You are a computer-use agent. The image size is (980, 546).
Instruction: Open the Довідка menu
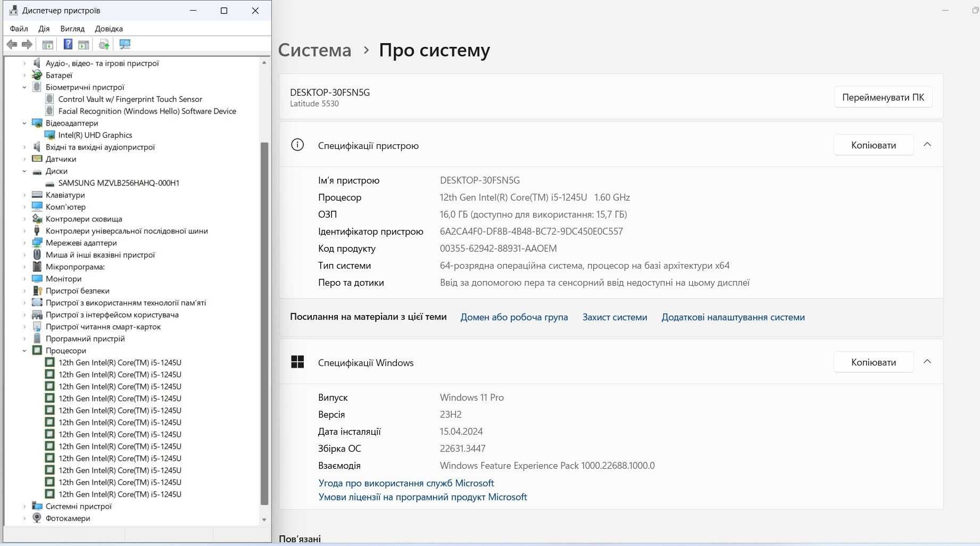[109, 29]
